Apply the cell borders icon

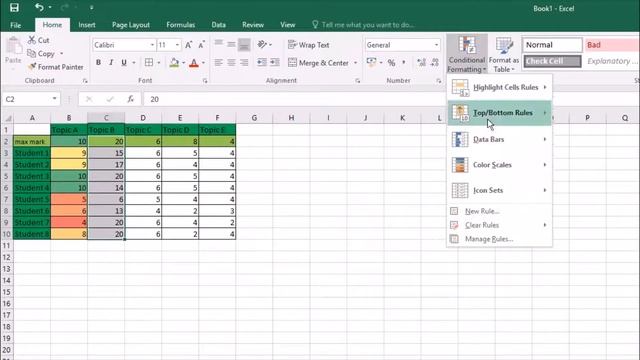click(x=149, y=62)
